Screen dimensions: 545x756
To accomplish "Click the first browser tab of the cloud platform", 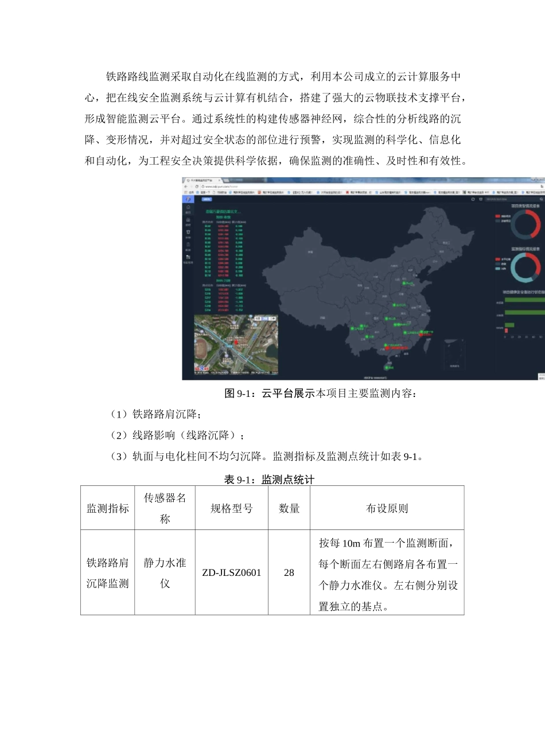I will pyautogui.click(x=204, y=180).
